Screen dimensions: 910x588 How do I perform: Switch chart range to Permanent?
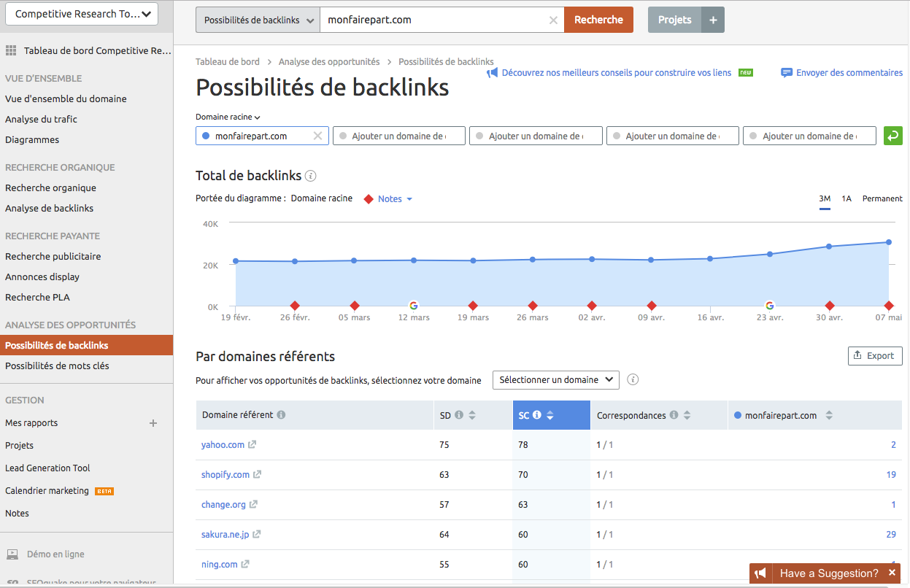coord(882,198)
